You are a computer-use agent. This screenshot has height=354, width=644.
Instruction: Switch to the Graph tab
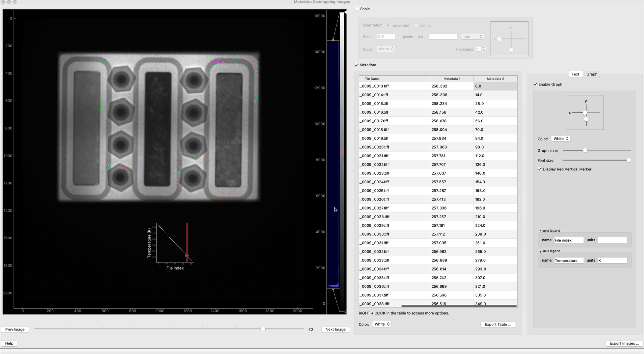tap(592, 74)
